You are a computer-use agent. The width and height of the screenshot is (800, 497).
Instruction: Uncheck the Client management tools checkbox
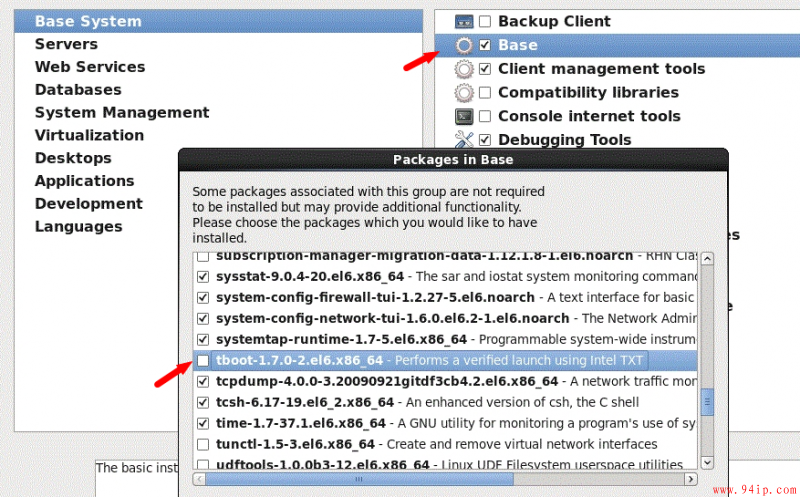[485, 69]
